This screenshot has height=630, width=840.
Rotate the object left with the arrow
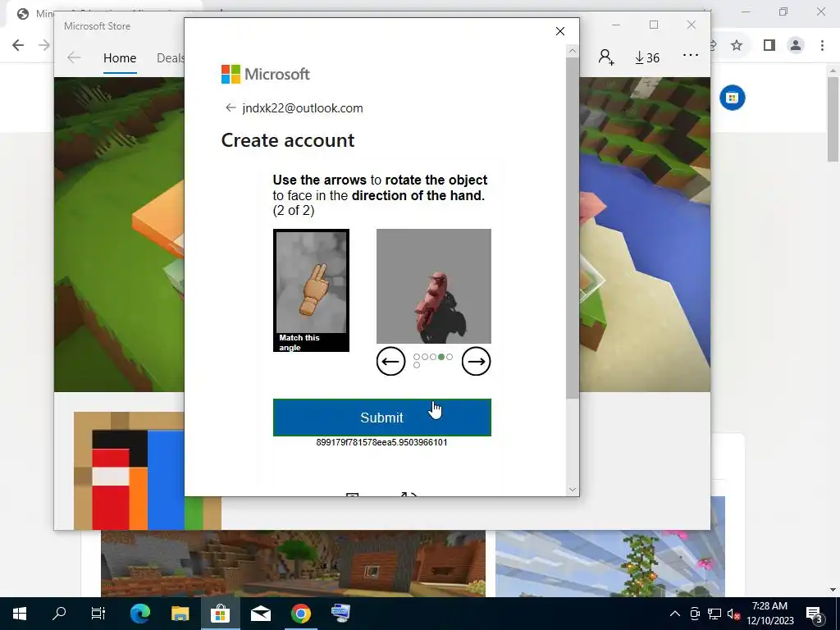click(390, 362)
